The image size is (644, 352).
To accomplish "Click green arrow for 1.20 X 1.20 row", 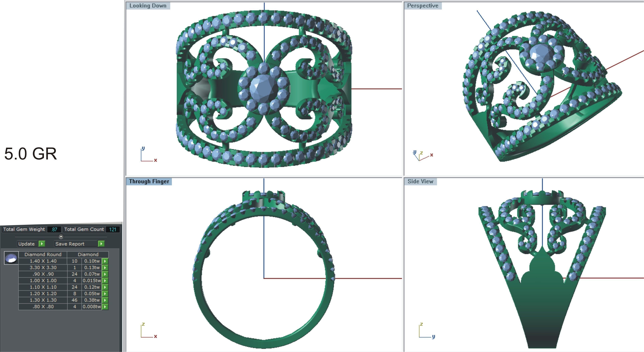I will tap(105, 294).
